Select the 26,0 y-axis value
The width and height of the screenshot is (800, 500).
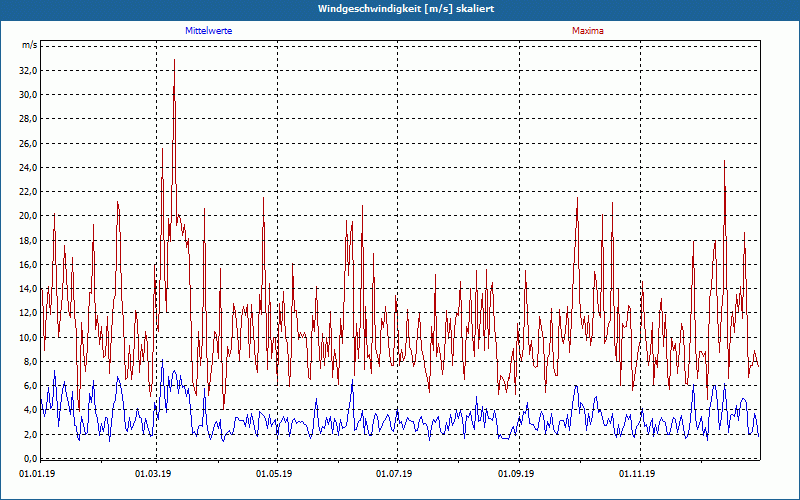(28, 143)
